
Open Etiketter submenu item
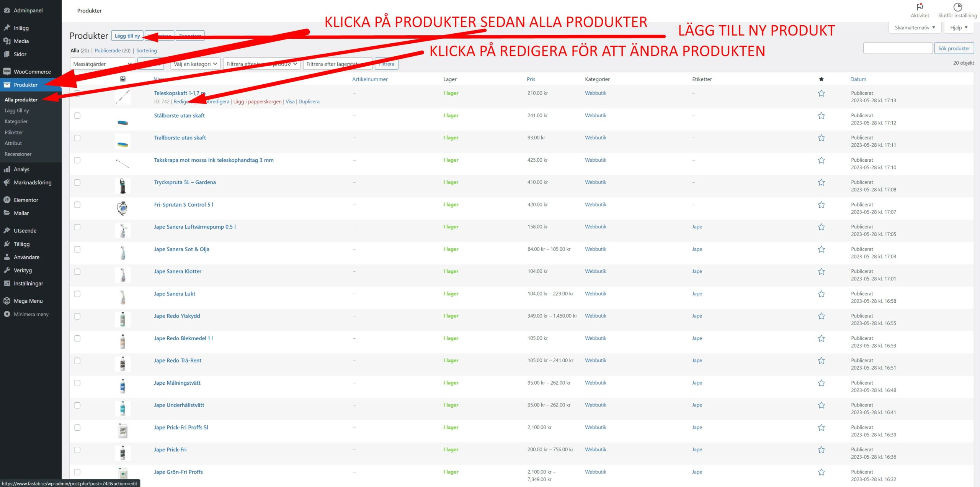click(14, 133)
